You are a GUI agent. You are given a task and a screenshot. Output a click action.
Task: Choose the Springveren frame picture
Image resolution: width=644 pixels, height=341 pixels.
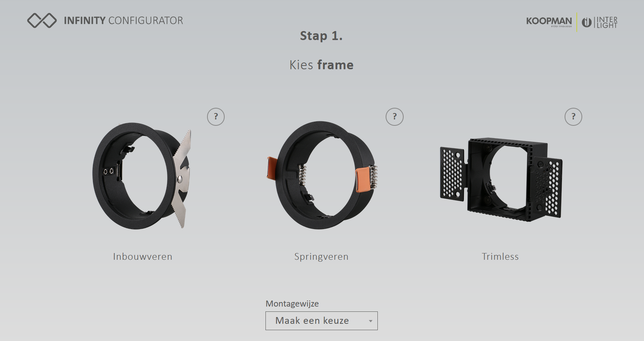tap(321, 175)
